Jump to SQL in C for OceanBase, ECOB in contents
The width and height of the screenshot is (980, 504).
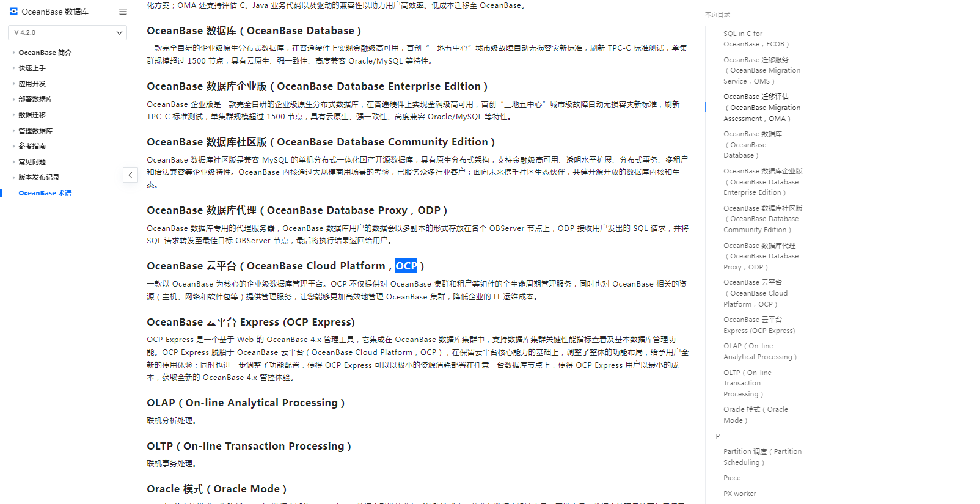click(x=756, y=38)
